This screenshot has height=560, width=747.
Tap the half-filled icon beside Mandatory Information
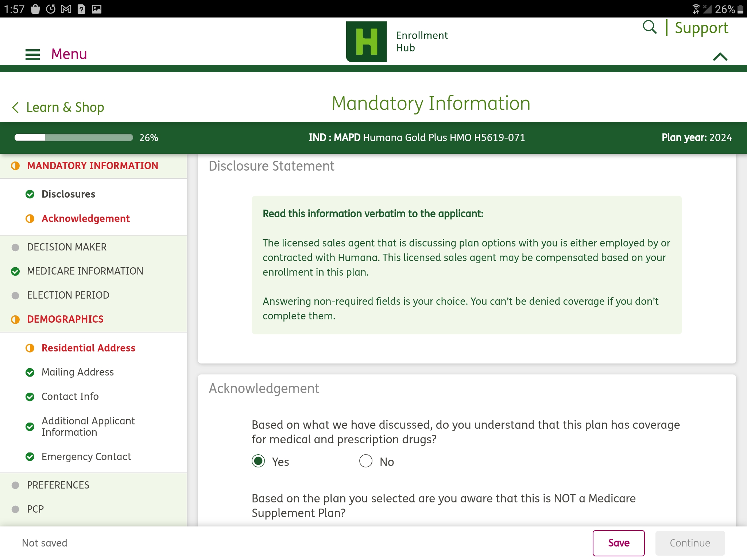(15, 166)
